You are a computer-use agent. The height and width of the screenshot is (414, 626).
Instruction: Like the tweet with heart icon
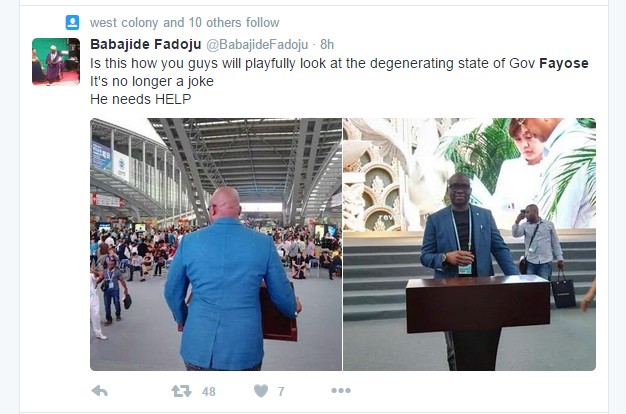pos(261,391)
